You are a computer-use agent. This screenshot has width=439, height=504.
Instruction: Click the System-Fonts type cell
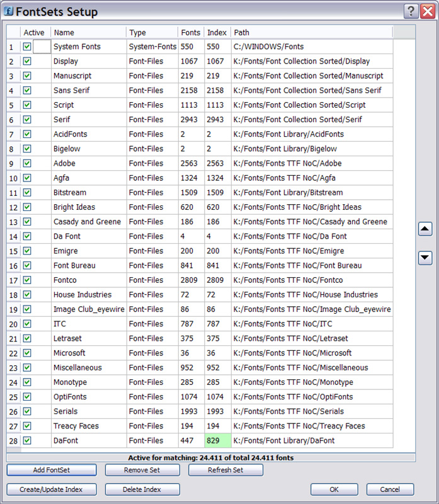click(x=152, y=47)
